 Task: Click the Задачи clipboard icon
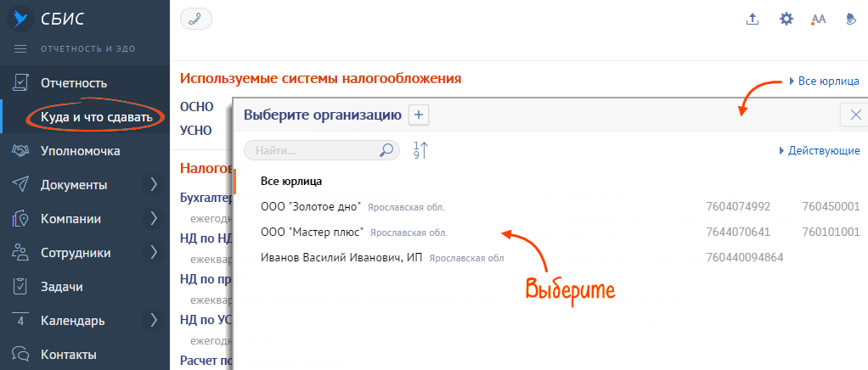[20, 287]
